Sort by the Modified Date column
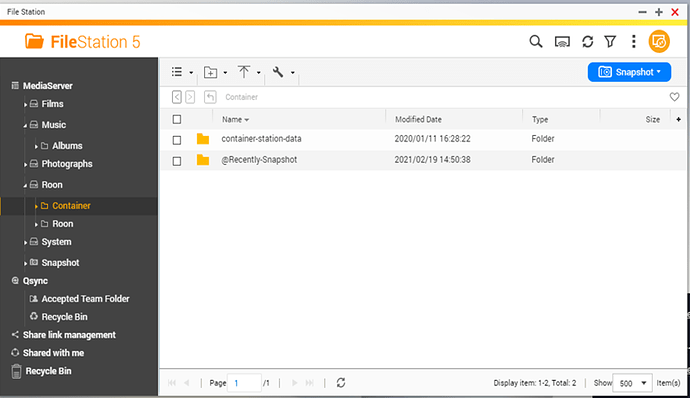Screen dimensions: 690x398 [x=418, y=119]
